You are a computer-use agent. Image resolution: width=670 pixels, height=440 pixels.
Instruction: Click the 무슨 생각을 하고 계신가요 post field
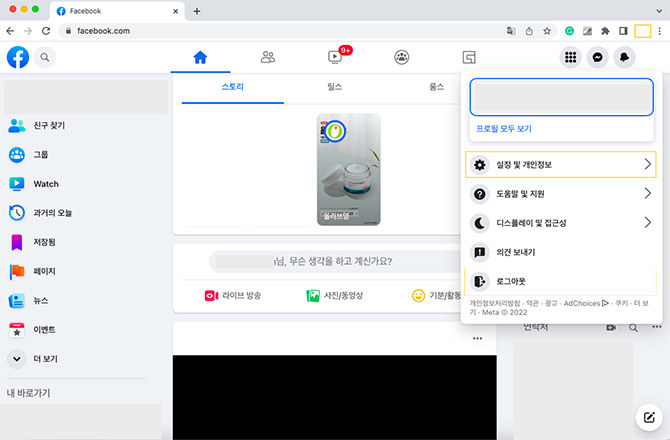tap(335, 261)
